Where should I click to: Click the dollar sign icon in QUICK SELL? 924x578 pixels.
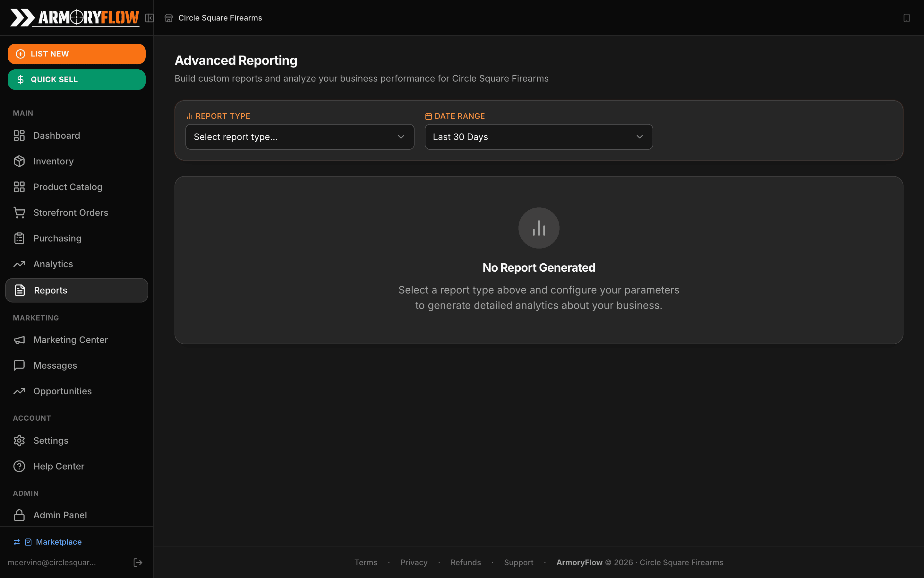coord(21,80)
